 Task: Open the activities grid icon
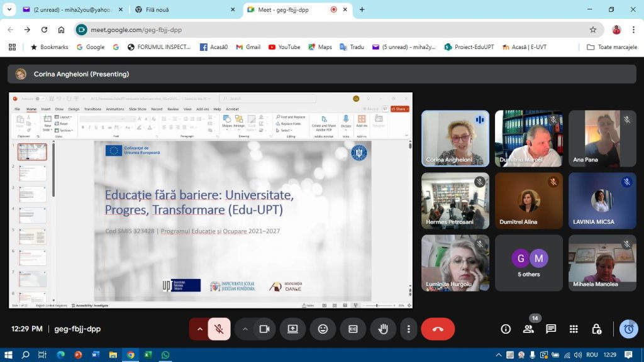(x=574, y=329)
